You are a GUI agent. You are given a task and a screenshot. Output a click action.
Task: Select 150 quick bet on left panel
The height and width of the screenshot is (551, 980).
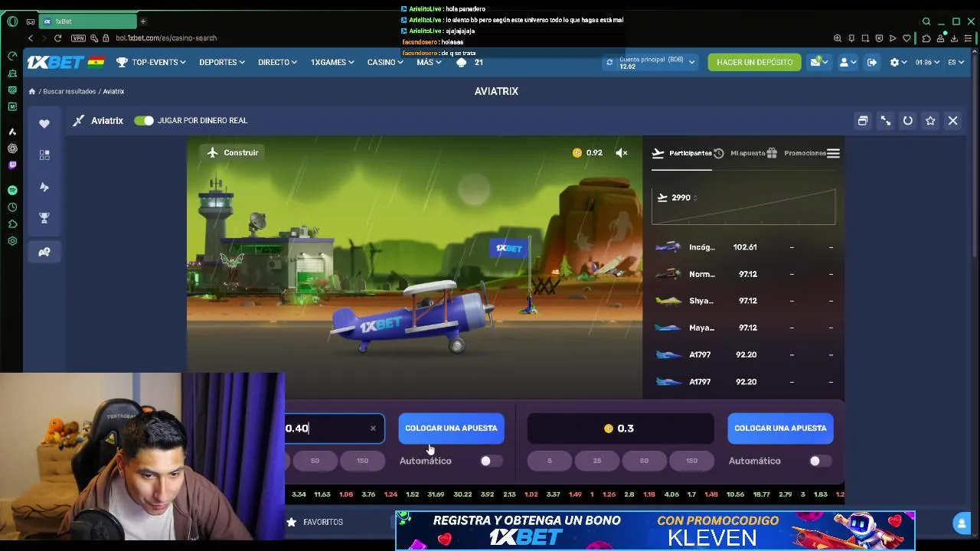(x=362, y=461)
